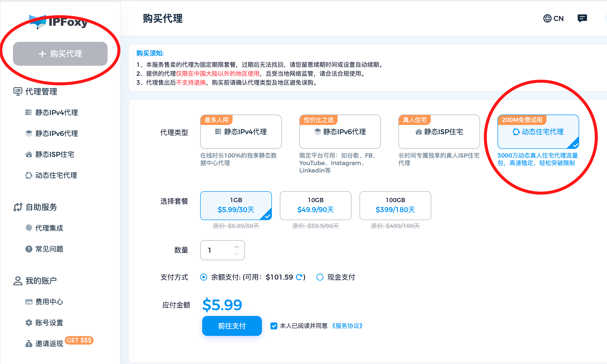Select 余额支付 payment radio button
The image size is (607, 364).
pos(204,277)
